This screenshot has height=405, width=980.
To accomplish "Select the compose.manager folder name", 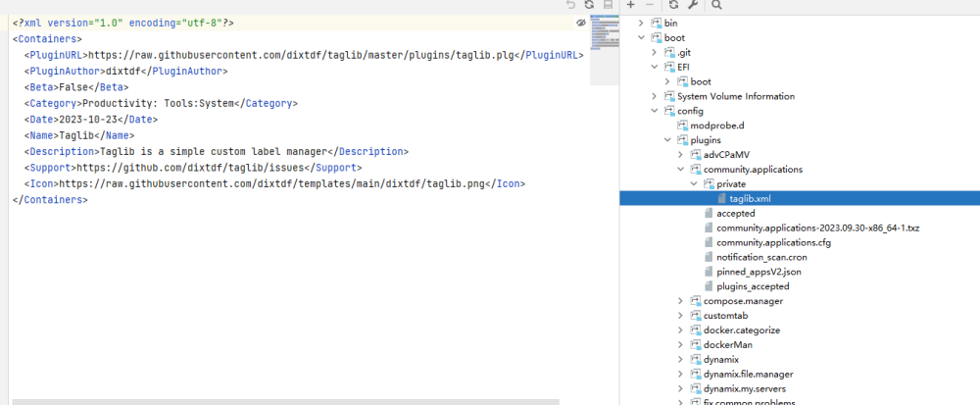I will pos(743,301).
